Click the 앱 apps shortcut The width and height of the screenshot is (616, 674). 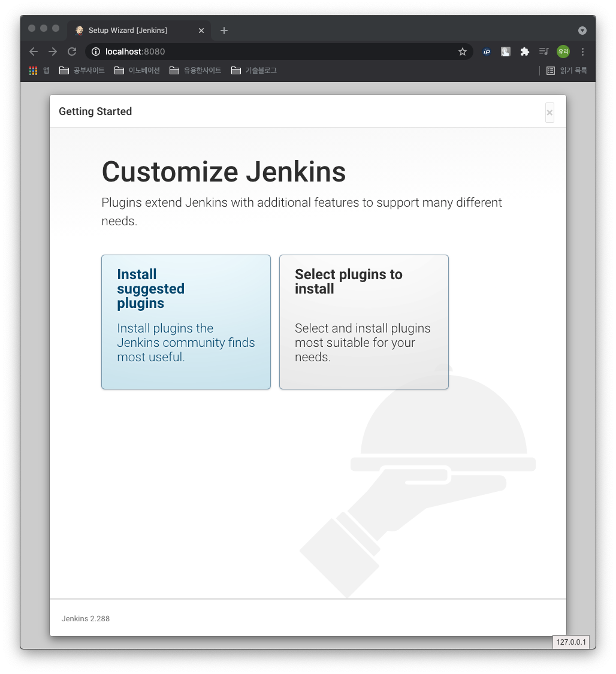[x=40, y=70]
